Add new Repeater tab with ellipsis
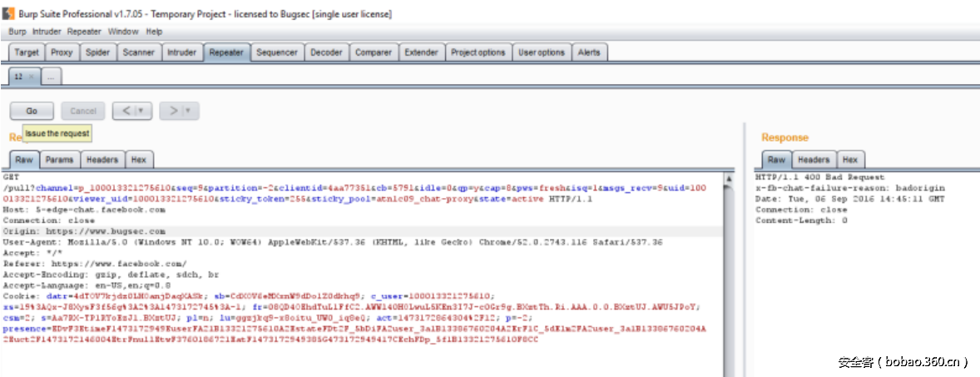Image resolution: width=980 pixels, height=377 pixels. pos(51,77)
